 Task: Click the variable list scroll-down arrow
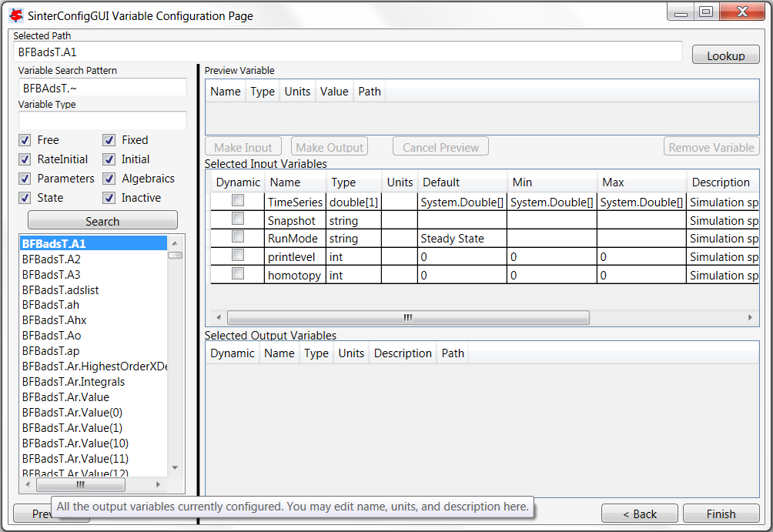click(175, 467)
